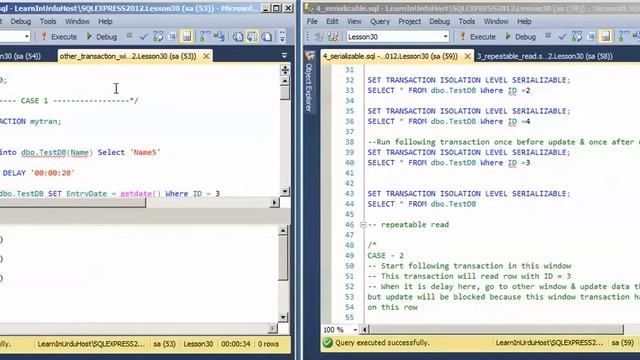Open the 100 % zoom dropdown in right editor
Screen dimensions: 640x360
pos(355,329)
